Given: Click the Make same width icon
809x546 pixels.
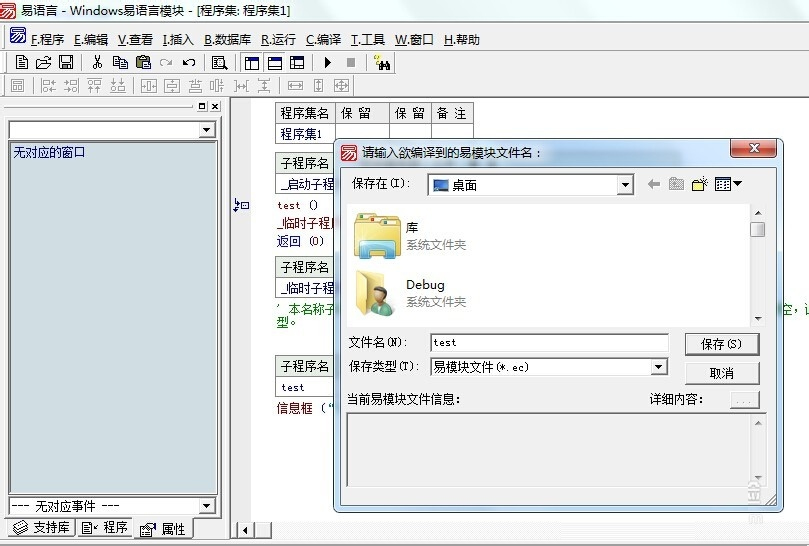Looking at the screenshot, I should 295,86.
